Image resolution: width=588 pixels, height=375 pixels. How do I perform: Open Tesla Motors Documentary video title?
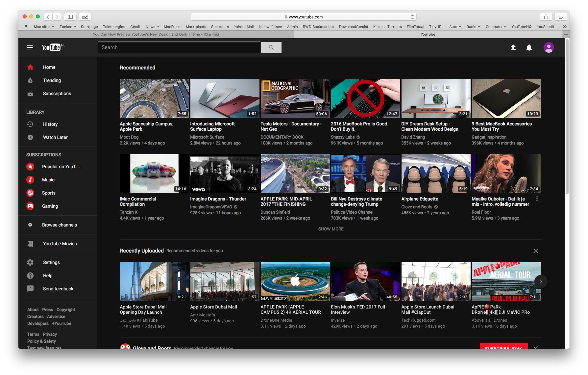(291, 126)
